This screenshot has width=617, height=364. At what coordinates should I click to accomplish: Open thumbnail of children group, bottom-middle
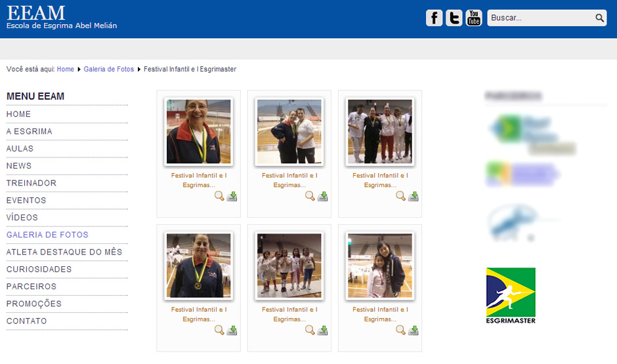[289, 266]
